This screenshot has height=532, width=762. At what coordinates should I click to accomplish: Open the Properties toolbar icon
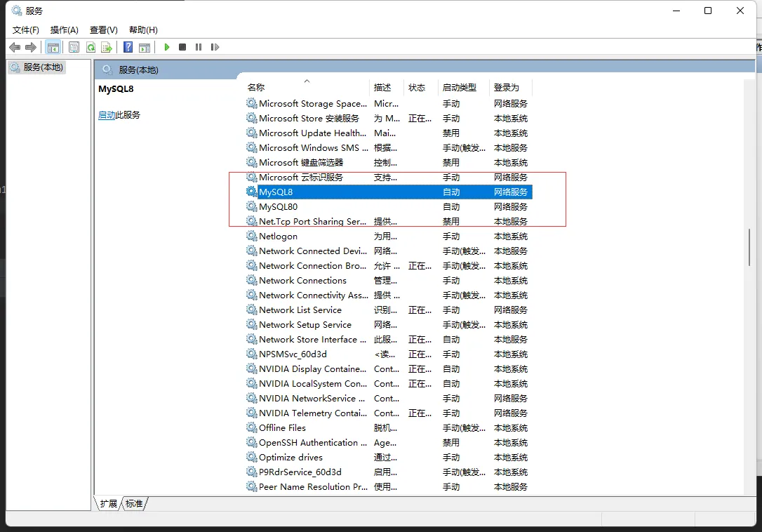(74, 47)
